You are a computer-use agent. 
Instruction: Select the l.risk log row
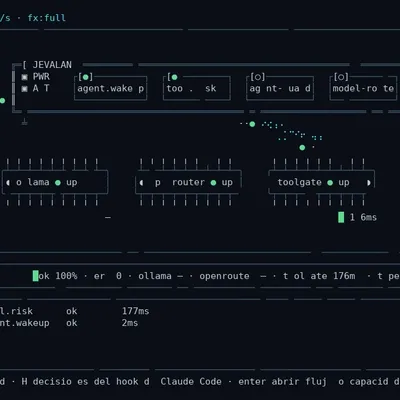[74, 311]
